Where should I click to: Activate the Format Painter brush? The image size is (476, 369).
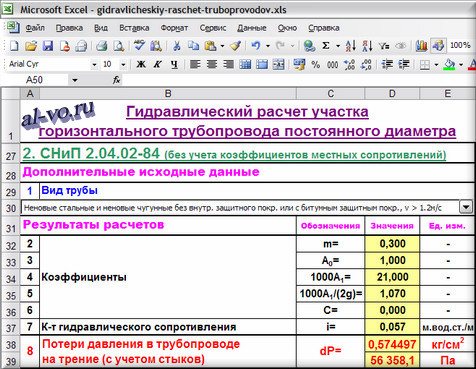pos(235,46)
